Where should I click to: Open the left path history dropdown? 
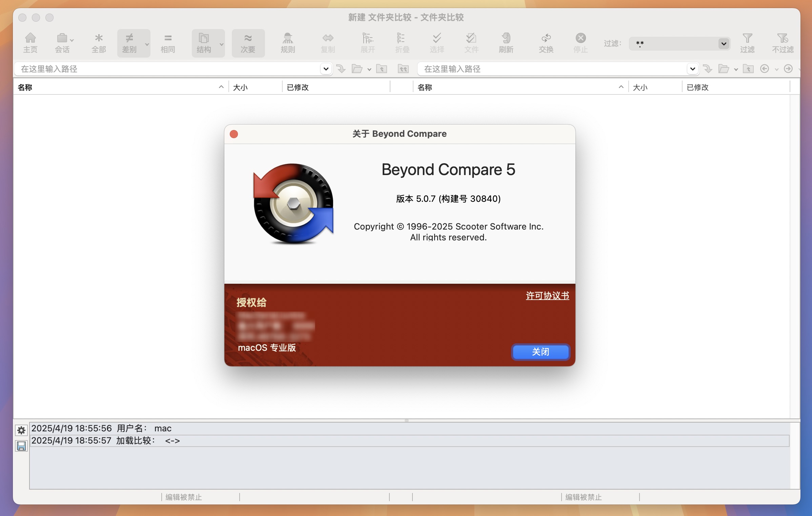point(326,69)
